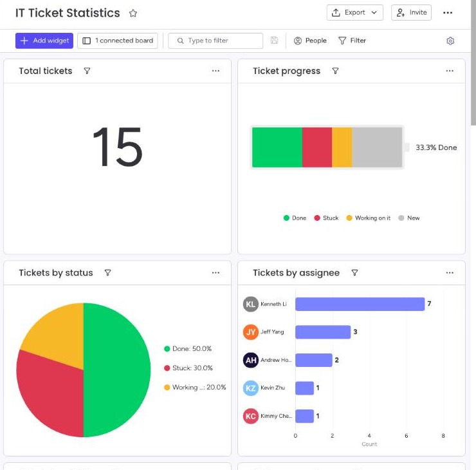Click Kenneth Li's bar showing 7 tickets
The image size is (476, 470).
click(360, 304)
